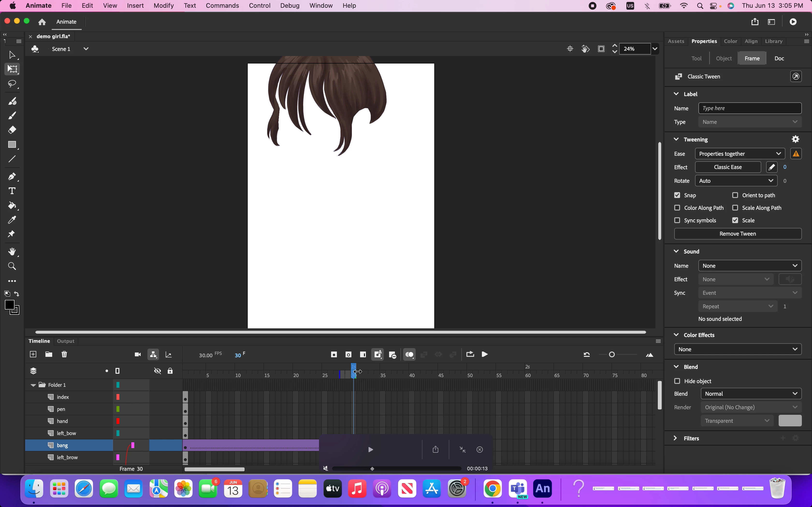Activate the Zoom tool

[x=12, y=266]
